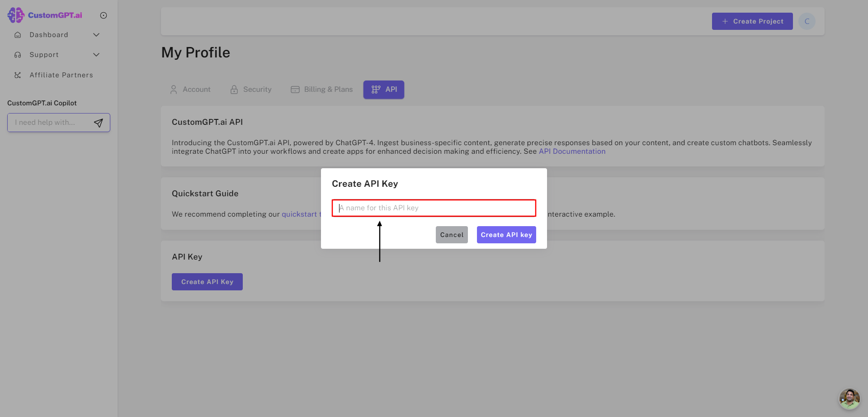Screen dimensions: 868x417
Task: Click the Support headset icon
Action: (18, 55)
